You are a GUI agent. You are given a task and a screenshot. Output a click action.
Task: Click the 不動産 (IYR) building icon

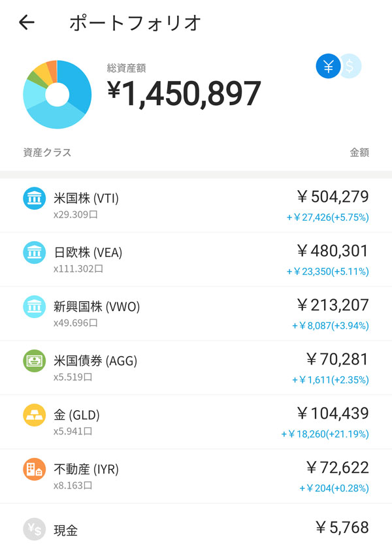[x=34, y=470]
